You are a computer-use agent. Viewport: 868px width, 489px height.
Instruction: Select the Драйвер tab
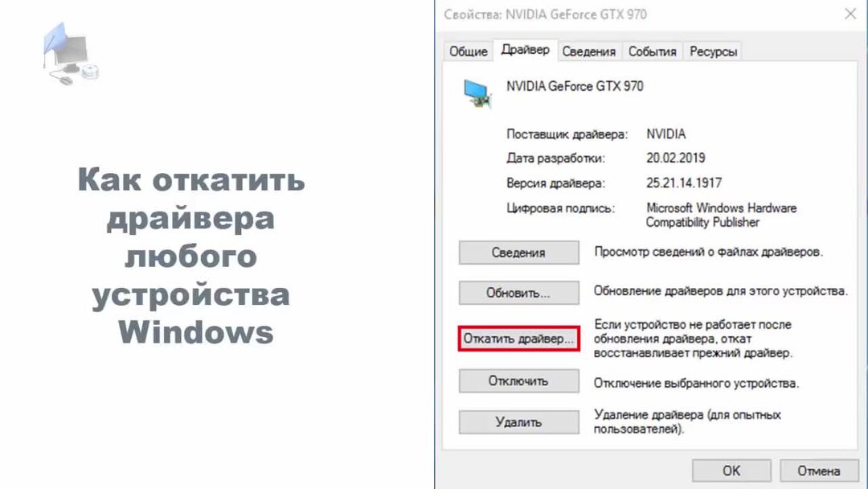click(525, 50)
